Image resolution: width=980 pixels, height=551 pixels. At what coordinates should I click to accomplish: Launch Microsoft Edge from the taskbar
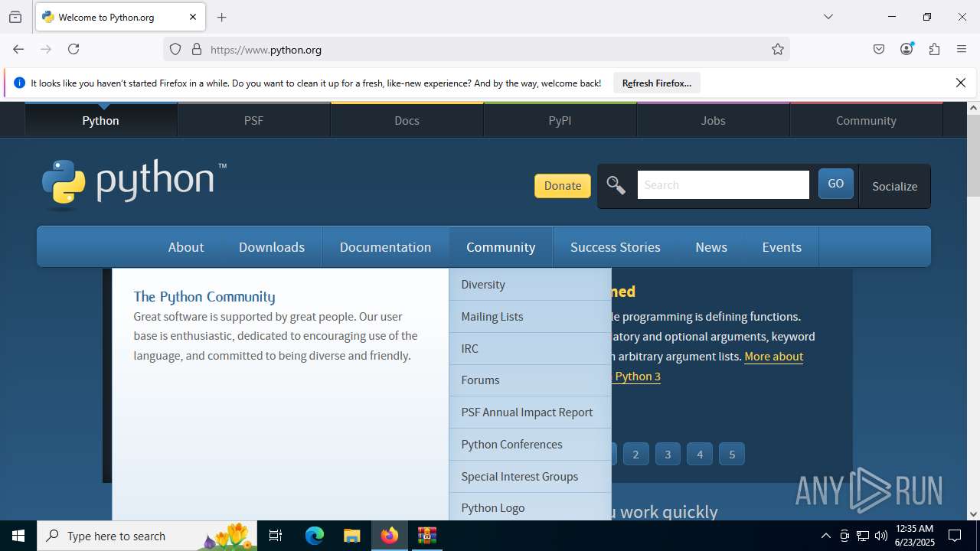pyautogui.click(x=315, y=536)
